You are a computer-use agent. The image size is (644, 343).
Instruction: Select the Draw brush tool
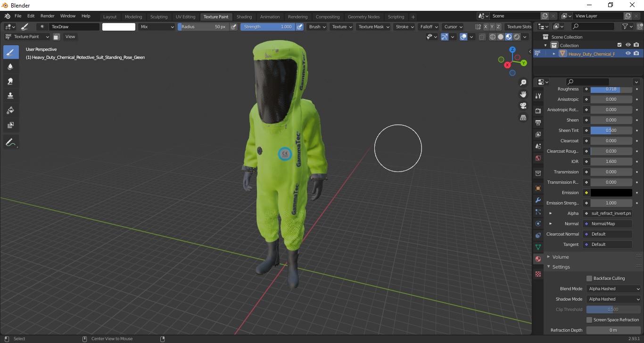click(x=11, y=52)
